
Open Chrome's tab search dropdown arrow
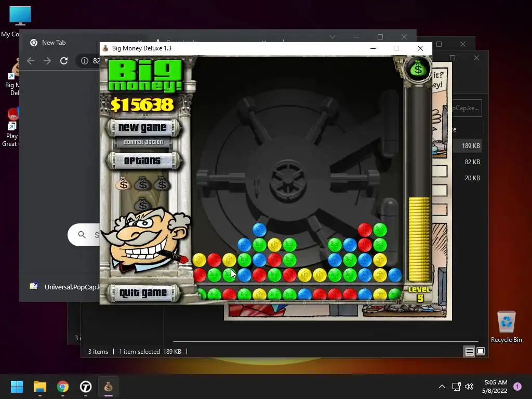332,37
